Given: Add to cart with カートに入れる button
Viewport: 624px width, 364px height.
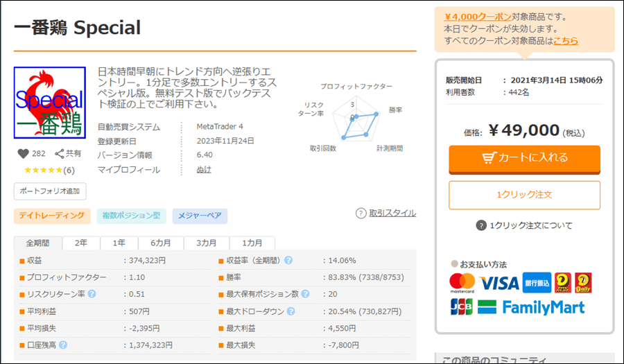Looking at the screenshot, I should tap(524, 158).
